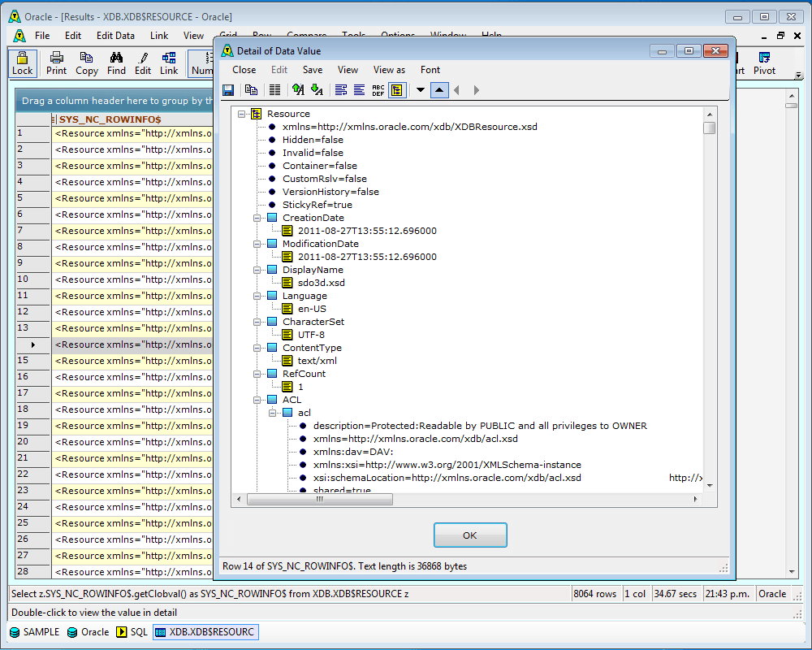Select sdo3d.xsd value in tree
This screenshot has height=650, width=812.
pos(321,283)
